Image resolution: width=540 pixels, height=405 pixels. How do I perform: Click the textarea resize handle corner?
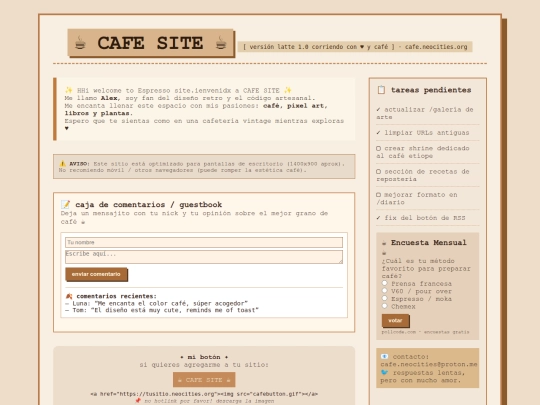(x=341, y=262)
